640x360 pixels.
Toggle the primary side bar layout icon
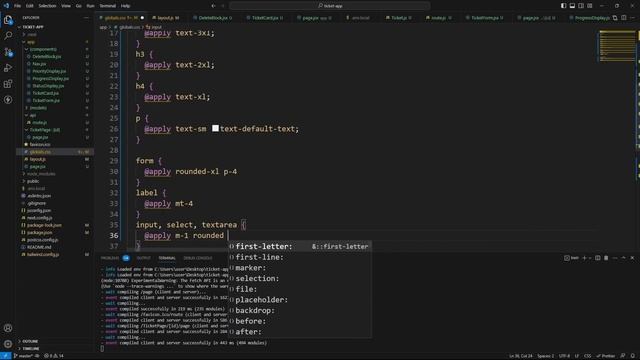coord(563,6)
